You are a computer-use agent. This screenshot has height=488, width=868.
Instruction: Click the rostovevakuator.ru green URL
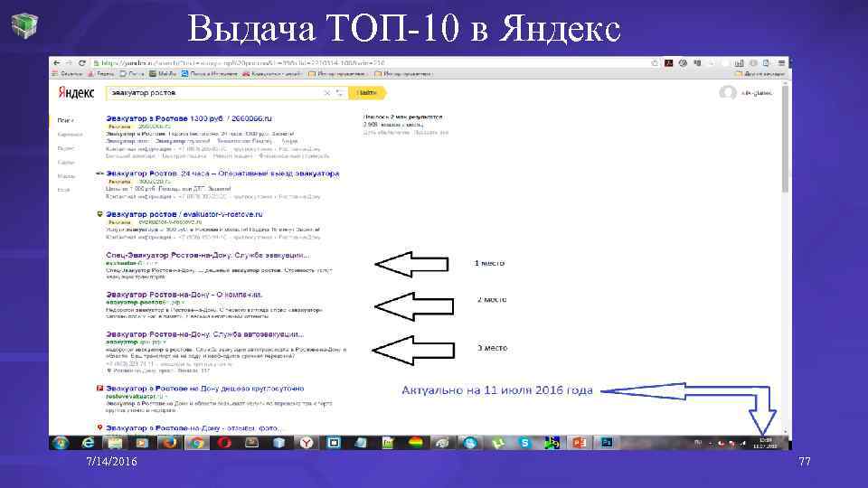coord(135,396)
